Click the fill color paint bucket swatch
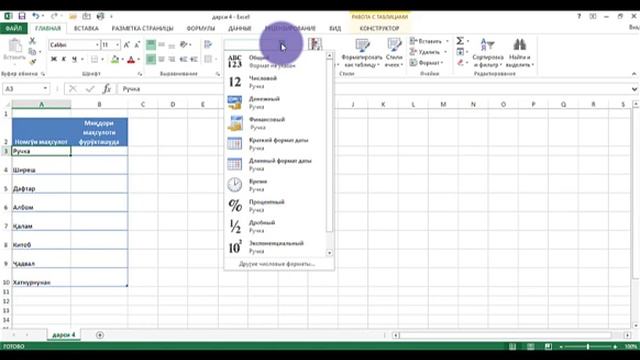Image resolution: width=640 pixels, height=360 pixels. tap(115, 60)
